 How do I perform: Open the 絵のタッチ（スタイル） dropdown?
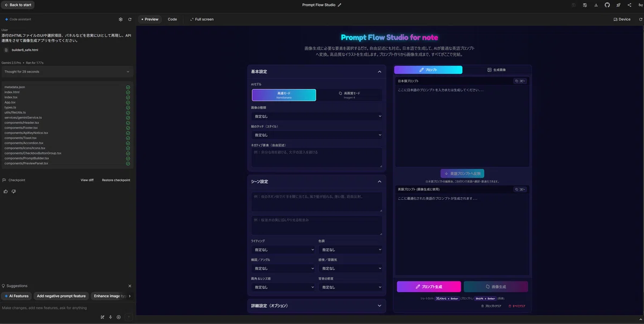click(317, 135)
